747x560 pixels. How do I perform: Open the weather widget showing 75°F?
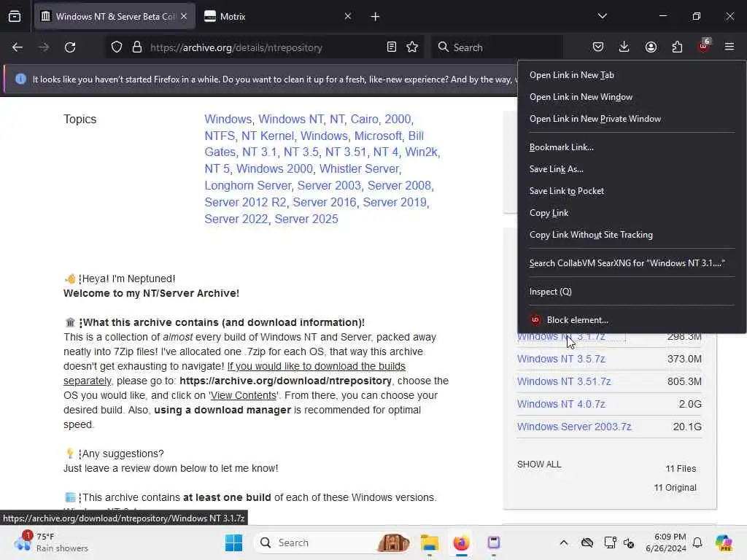tap(50, 542)
